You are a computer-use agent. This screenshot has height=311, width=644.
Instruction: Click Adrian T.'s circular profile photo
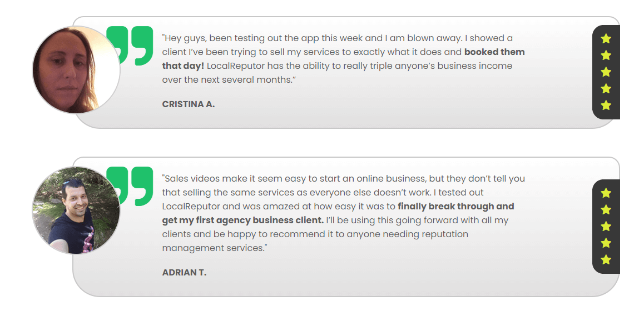click(76, 210)
